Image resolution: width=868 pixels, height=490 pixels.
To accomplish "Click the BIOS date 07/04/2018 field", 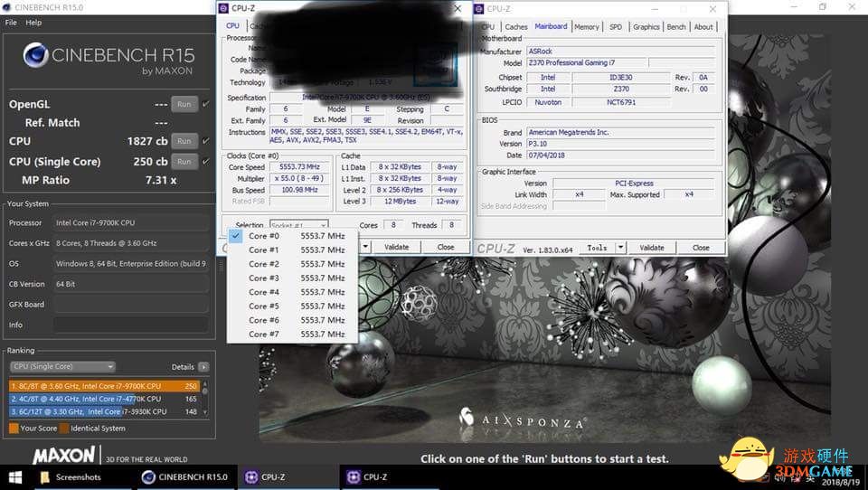I will click(x=620, y=155).
